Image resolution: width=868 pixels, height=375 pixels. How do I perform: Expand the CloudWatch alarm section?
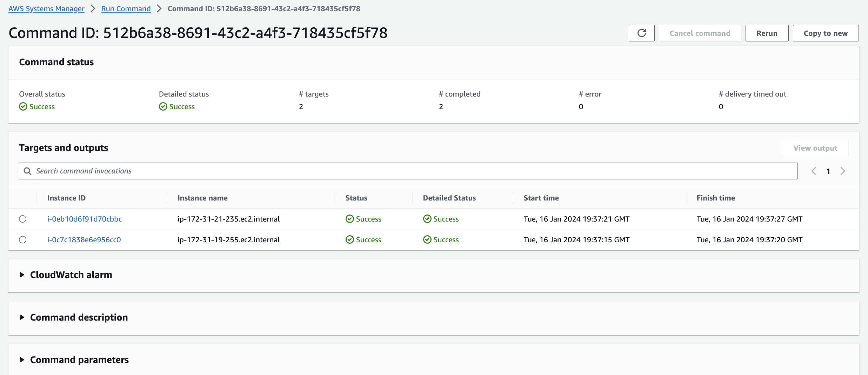click(22, 275)
